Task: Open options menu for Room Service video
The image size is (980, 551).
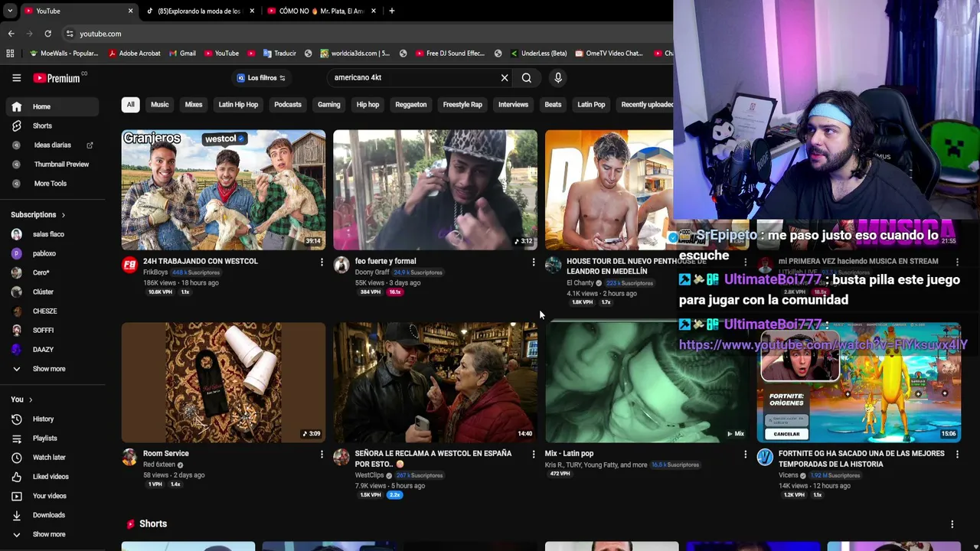Action: (322, 454)
